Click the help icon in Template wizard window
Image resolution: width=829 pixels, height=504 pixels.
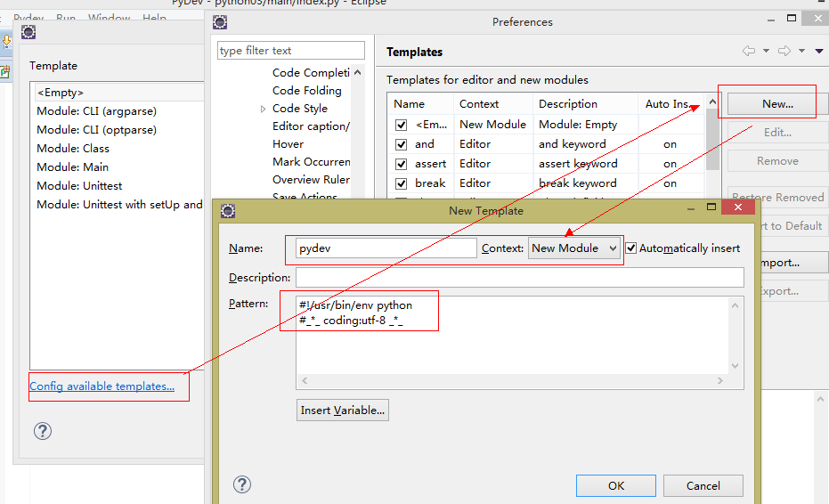[x=43, y=431]
